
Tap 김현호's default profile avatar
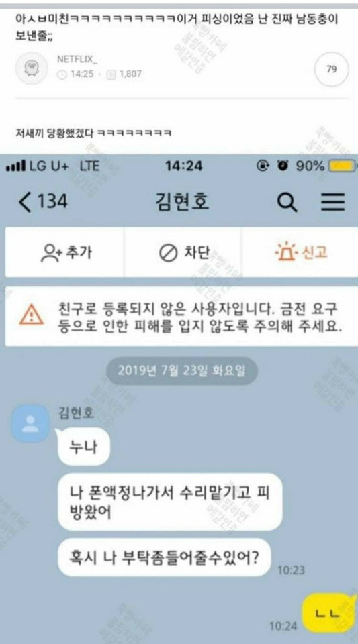30,423
